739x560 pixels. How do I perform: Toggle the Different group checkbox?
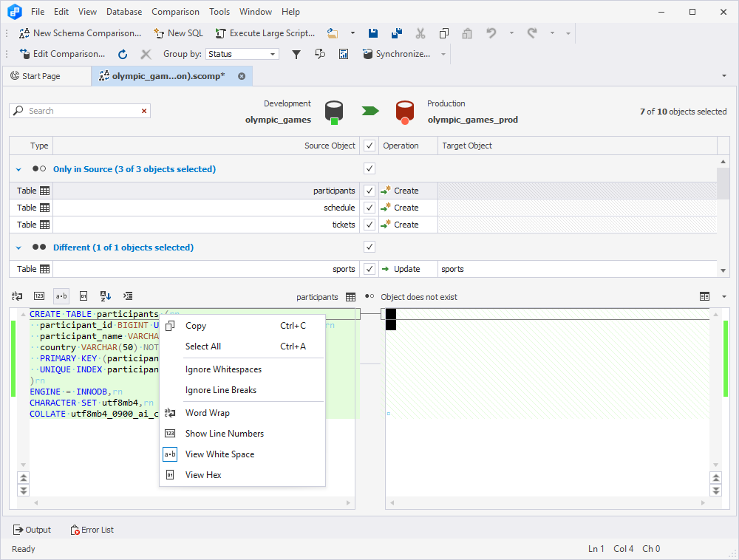pos(369,247)
